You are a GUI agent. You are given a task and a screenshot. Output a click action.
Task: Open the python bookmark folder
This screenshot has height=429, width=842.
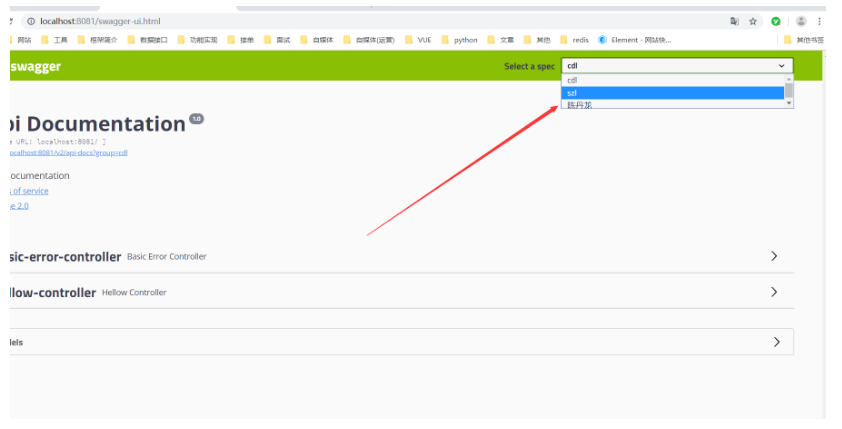(x=460, y=40)
